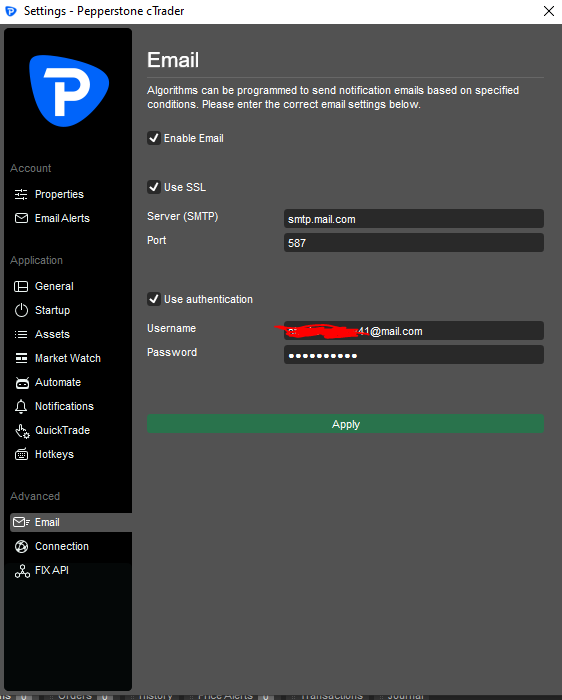Click the Server (SMTP) label
562x700 pixels.
[183, 217]
